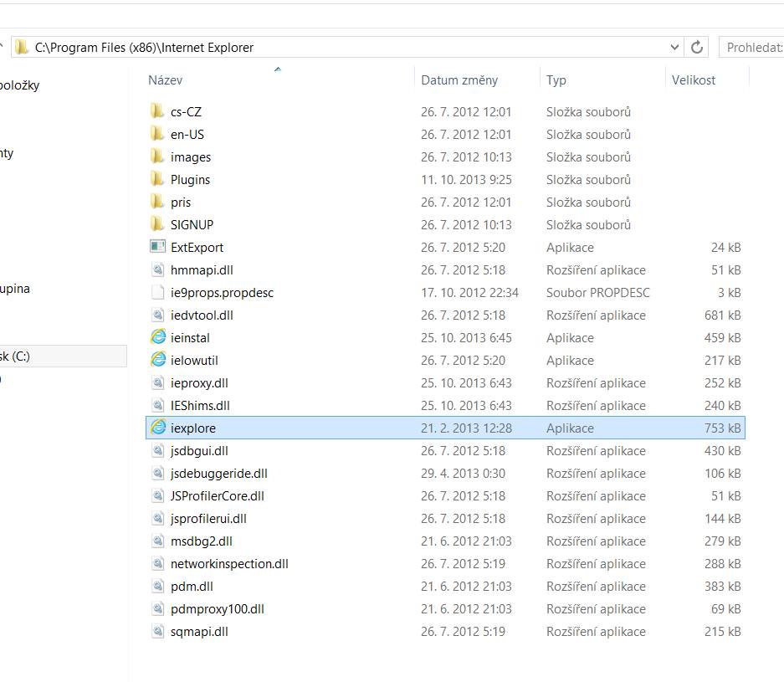Click the jsprofilerui.dll file icon

tap(157, 518)
